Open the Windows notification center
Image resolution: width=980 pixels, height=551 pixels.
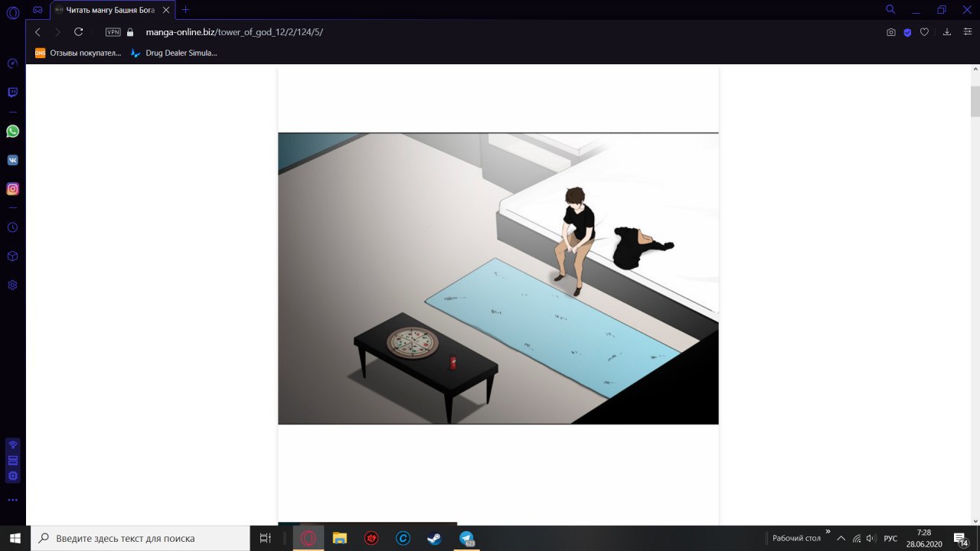[961, 538]
